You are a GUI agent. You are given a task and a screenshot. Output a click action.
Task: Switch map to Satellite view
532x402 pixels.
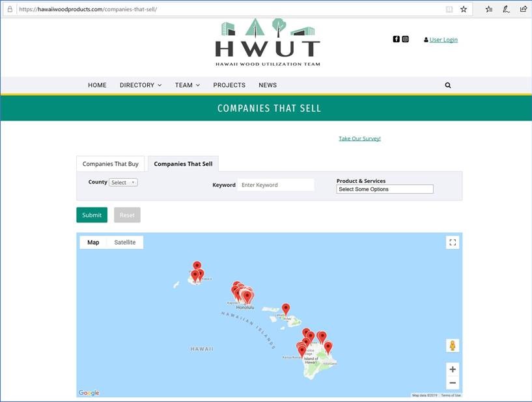(x=125, y=243)
